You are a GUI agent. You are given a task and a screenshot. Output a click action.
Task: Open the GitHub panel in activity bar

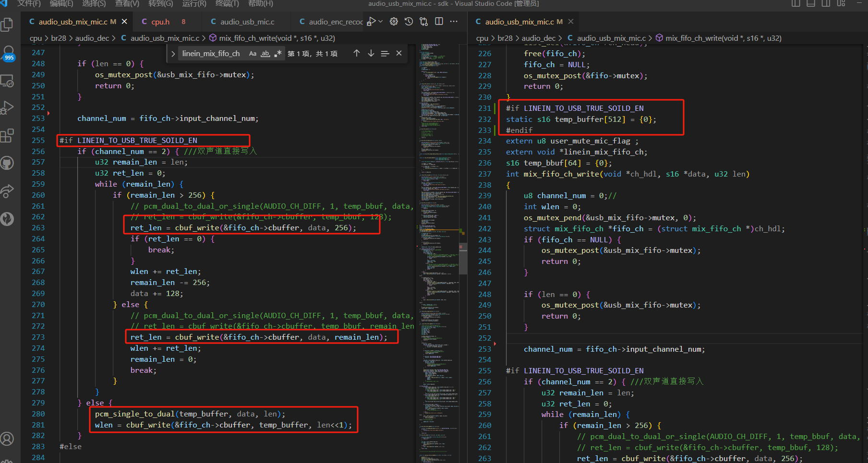[7, 163]
